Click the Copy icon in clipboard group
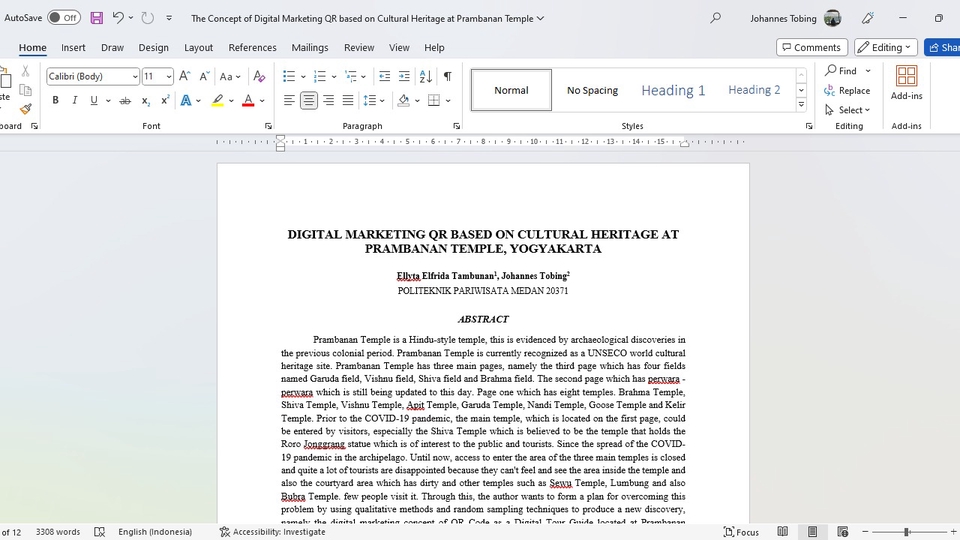960x540 pixels. 25,91
